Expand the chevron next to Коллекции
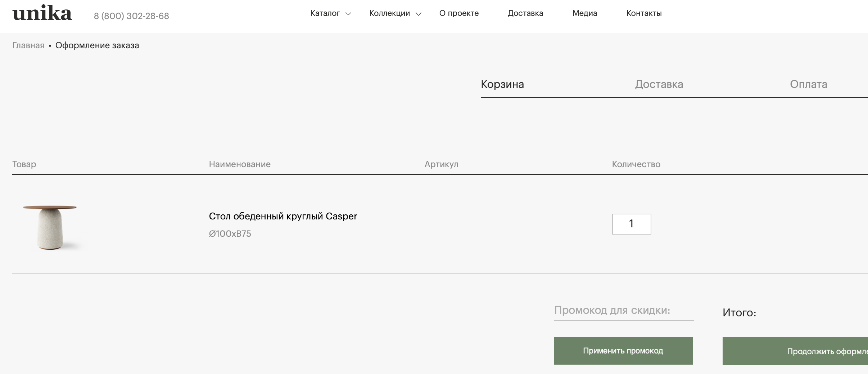This screenshot has width=868, height=374. (418, 14)
